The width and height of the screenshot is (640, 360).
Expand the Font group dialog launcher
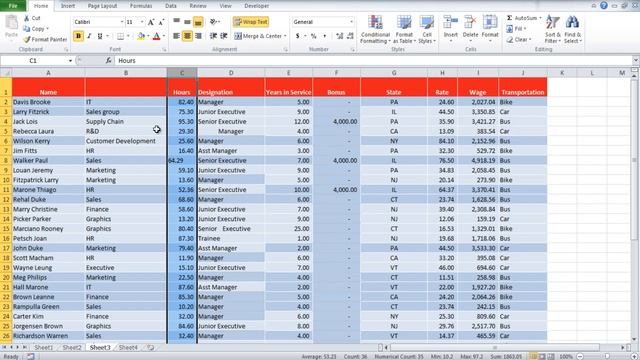click(164, 49)
